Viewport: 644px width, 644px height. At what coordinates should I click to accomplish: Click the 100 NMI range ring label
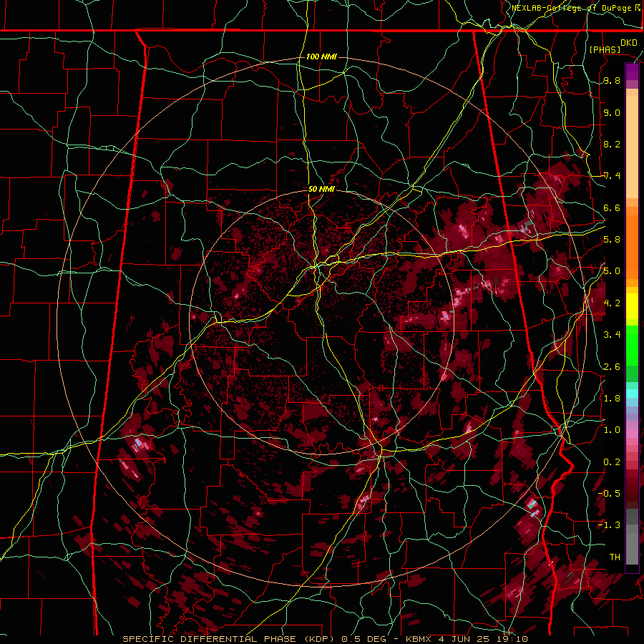pos(321,57)
